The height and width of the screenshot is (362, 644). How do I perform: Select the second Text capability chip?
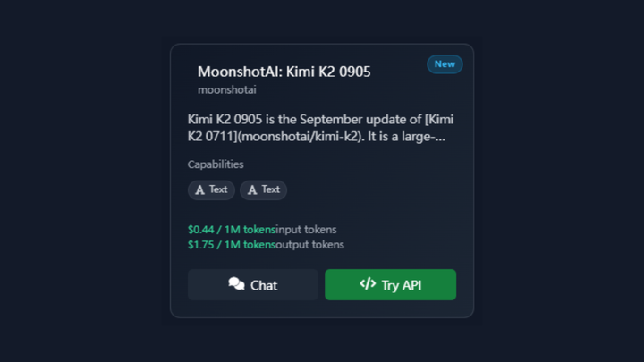tap(263, 189)
